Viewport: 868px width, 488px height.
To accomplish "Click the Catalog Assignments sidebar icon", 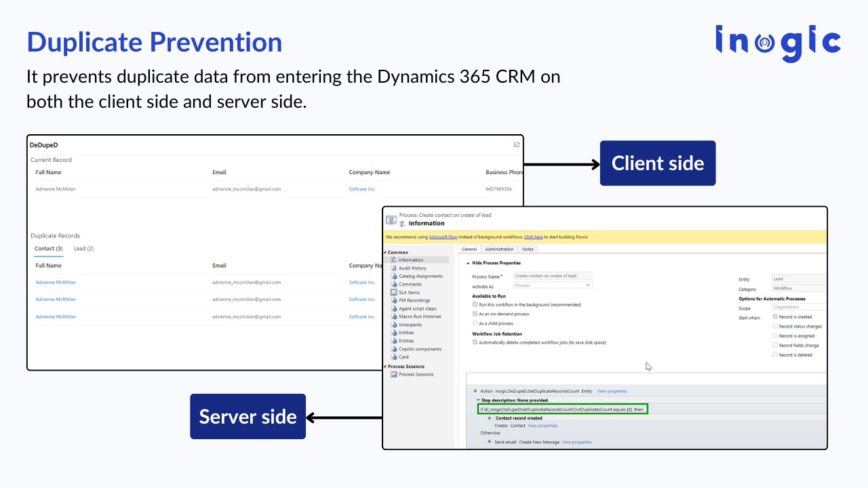I will click(x=393, y=277).
